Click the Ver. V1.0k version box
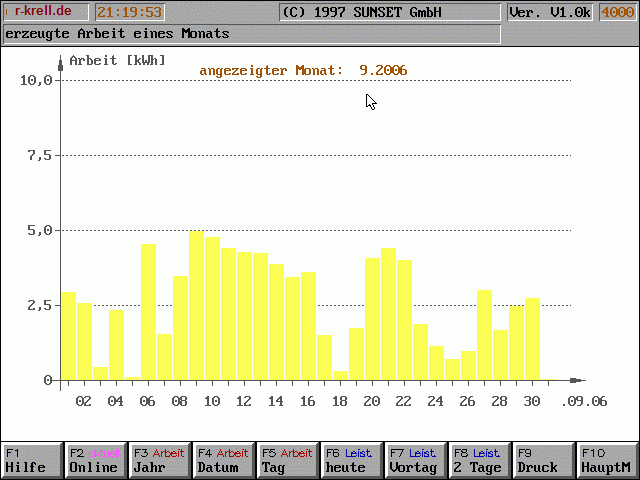This screenshot has width=640, height=480. [549, 12]
